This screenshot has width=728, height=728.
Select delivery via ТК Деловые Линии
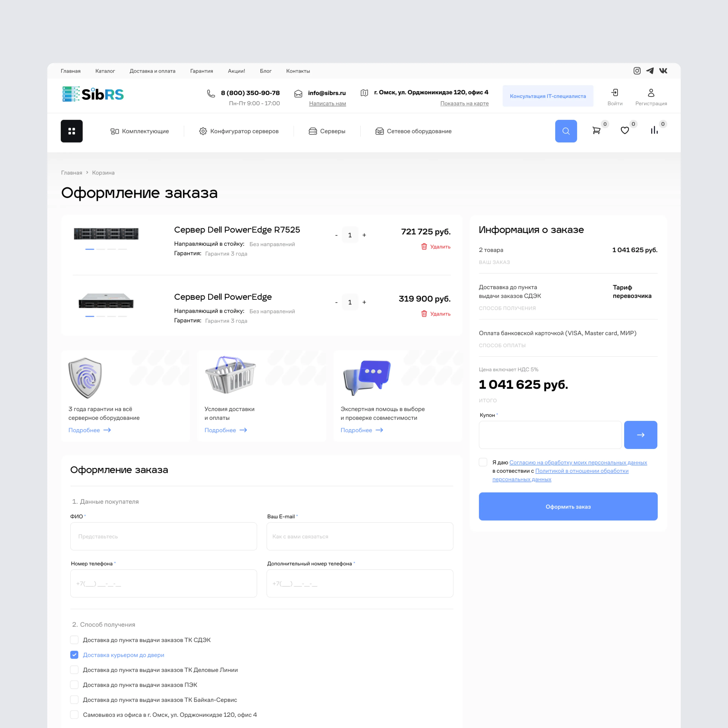74,670
